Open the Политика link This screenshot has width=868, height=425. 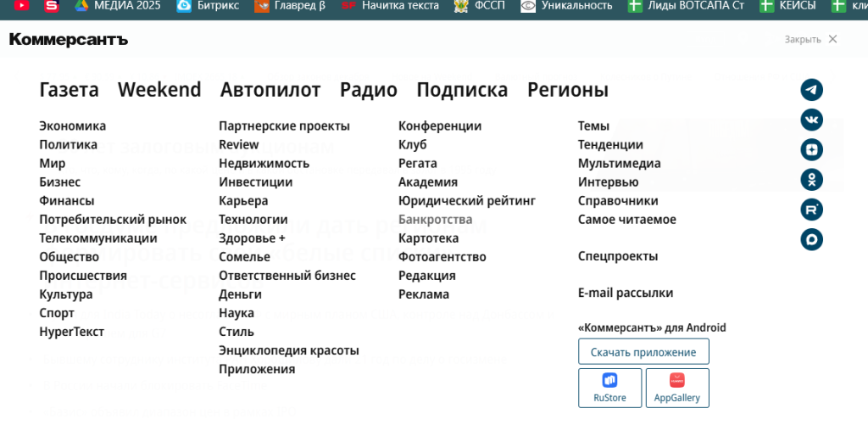point(68,144)
